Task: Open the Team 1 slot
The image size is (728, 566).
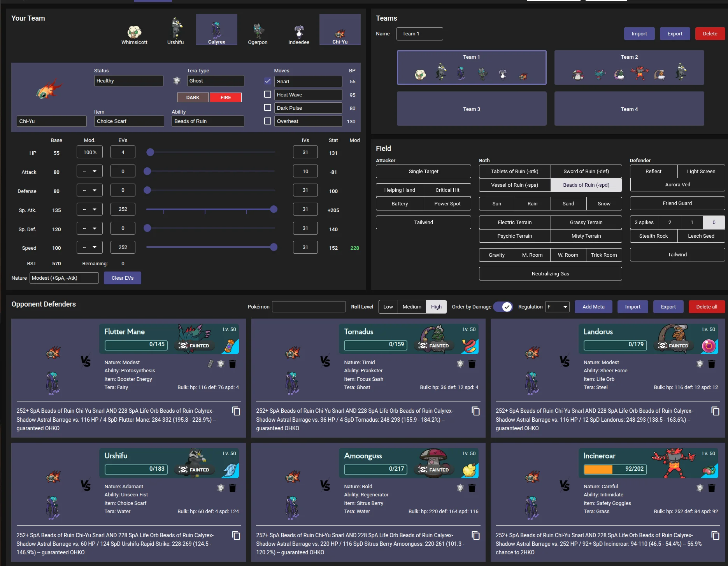Action: click(x=472, y=68)
